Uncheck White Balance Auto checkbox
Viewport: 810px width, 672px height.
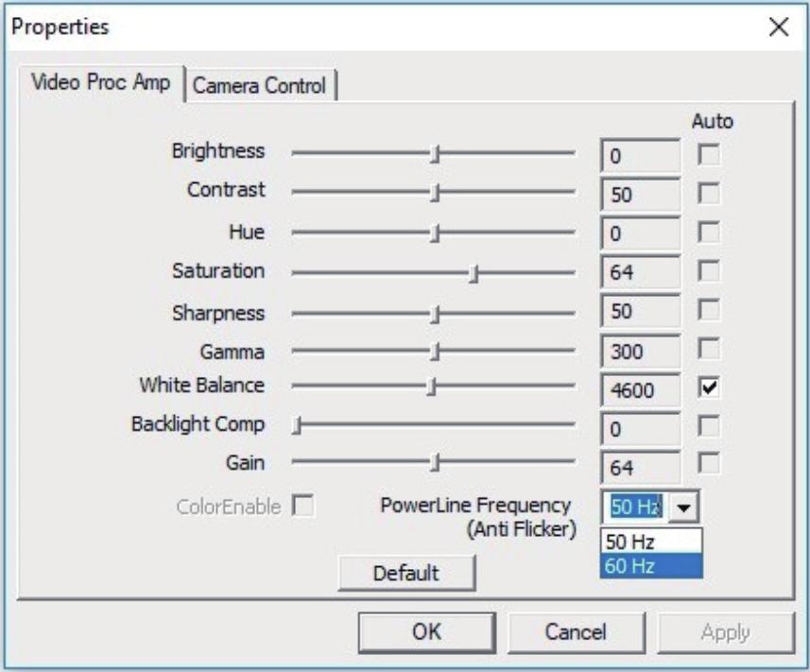pos(708,387)
